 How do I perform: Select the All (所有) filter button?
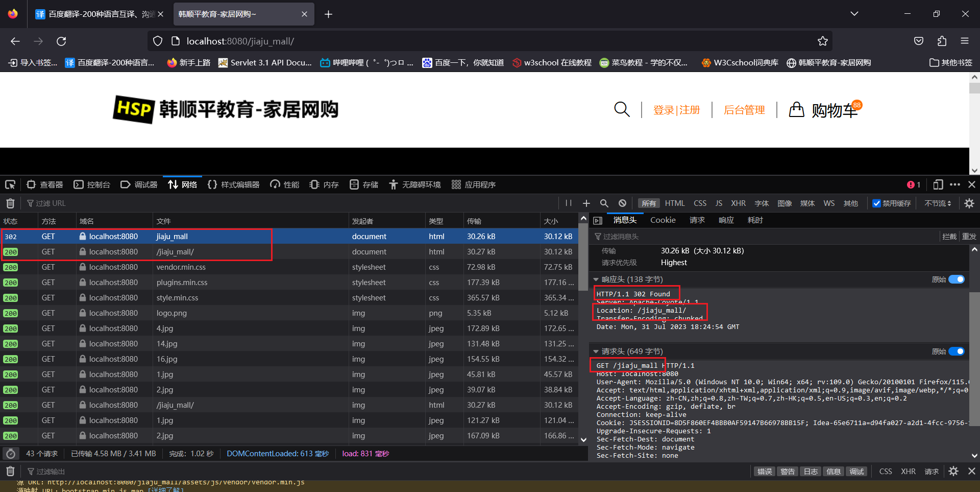[649, 203]
